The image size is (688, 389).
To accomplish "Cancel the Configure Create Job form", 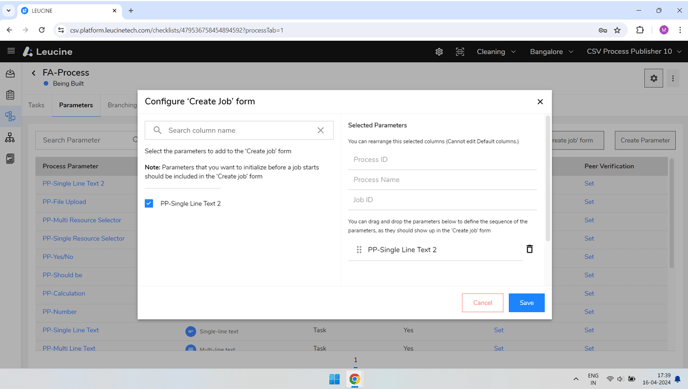I will [482, 303].
